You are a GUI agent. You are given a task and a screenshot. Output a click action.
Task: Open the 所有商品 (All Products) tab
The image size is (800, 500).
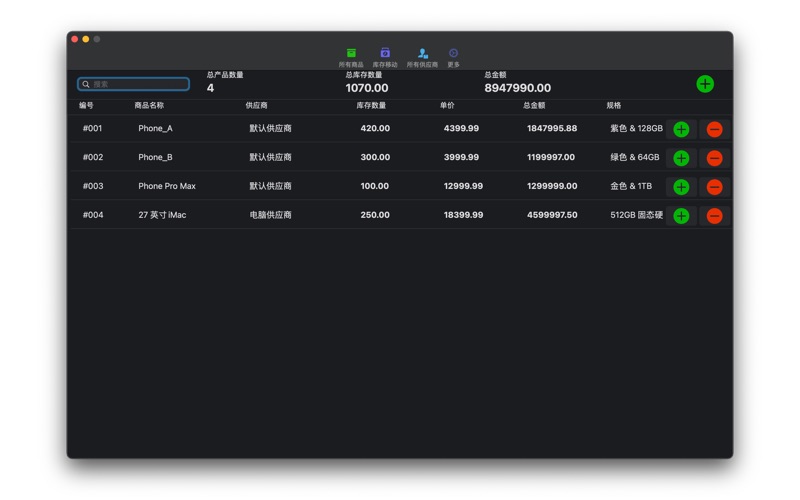click(x=351, y=57)
